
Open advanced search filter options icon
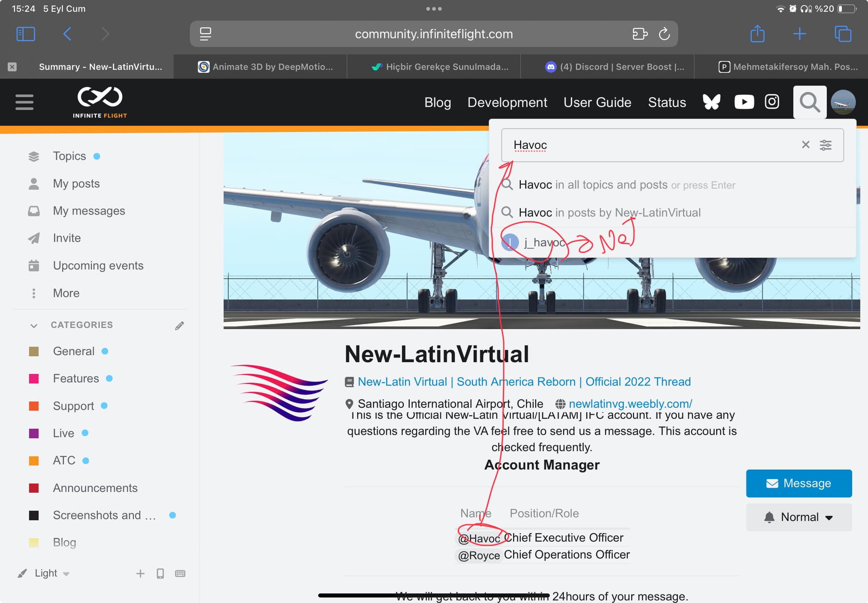coord(826,145)
